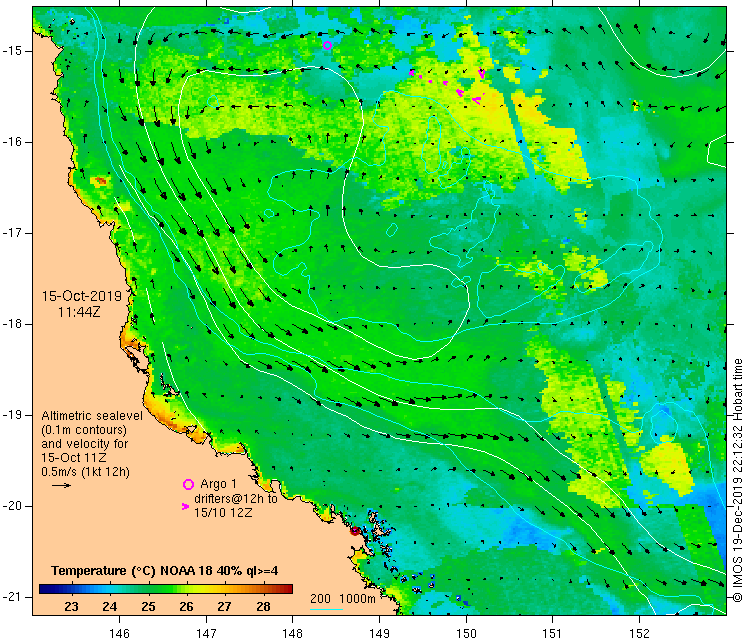The width and height of the screenshot is (750, 640).
Task: Click the 'Argo 1' legend label
Action: (x=219, y=484)
